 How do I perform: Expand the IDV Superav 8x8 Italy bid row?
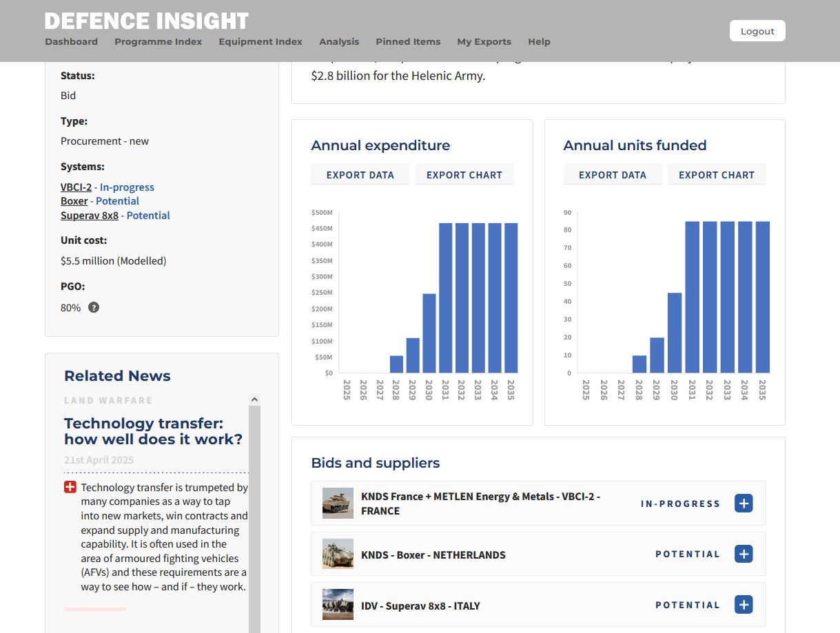point(744,605)
